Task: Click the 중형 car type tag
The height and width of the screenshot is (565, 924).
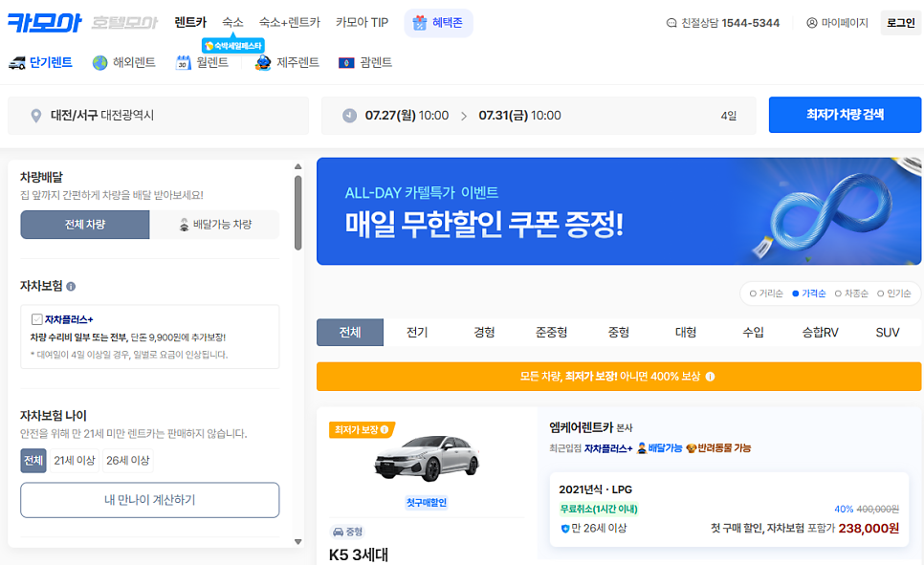Action: click(x=347, y=532)
